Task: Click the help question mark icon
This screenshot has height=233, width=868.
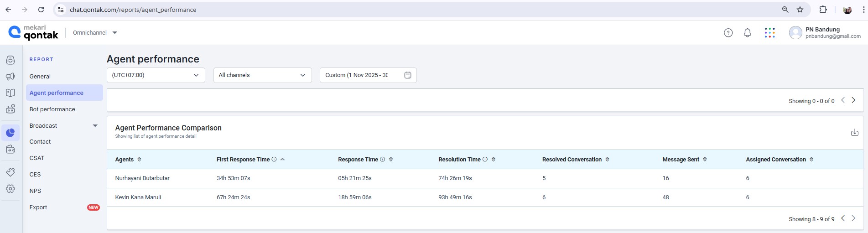Action: pos(728,33)
